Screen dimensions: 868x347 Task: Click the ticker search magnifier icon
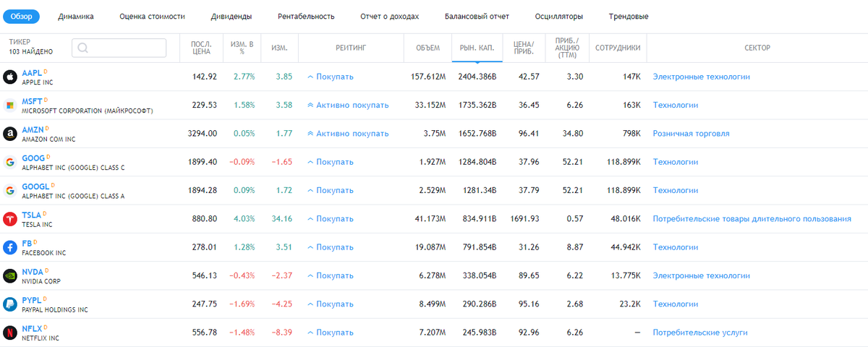coord(82,48)
